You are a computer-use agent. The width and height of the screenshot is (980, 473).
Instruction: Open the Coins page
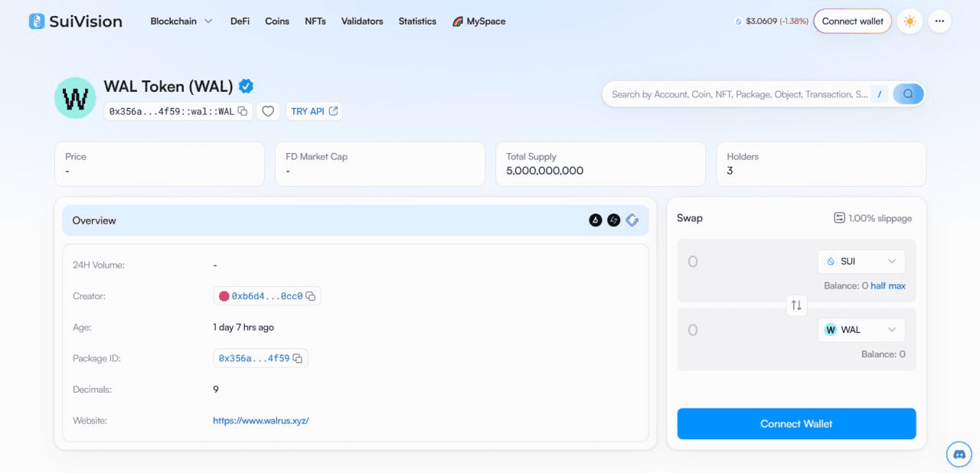[x=277, y=21]
